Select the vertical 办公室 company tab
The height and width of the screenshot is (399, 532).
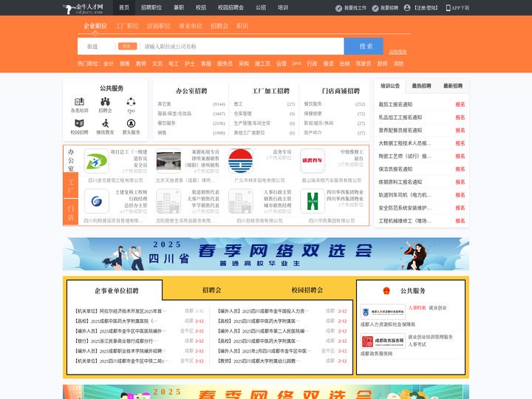(x=71, y=160)
